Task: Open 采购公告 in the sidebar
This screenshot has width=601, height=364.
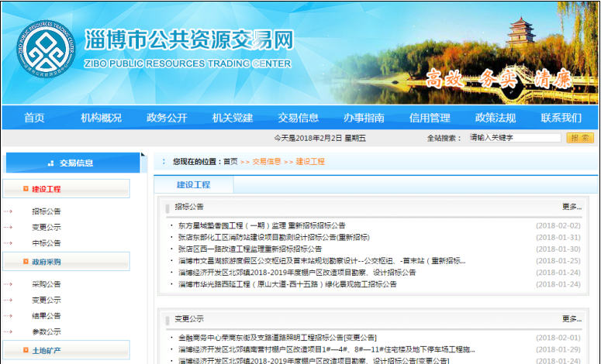Action: [x=47, y=284]
